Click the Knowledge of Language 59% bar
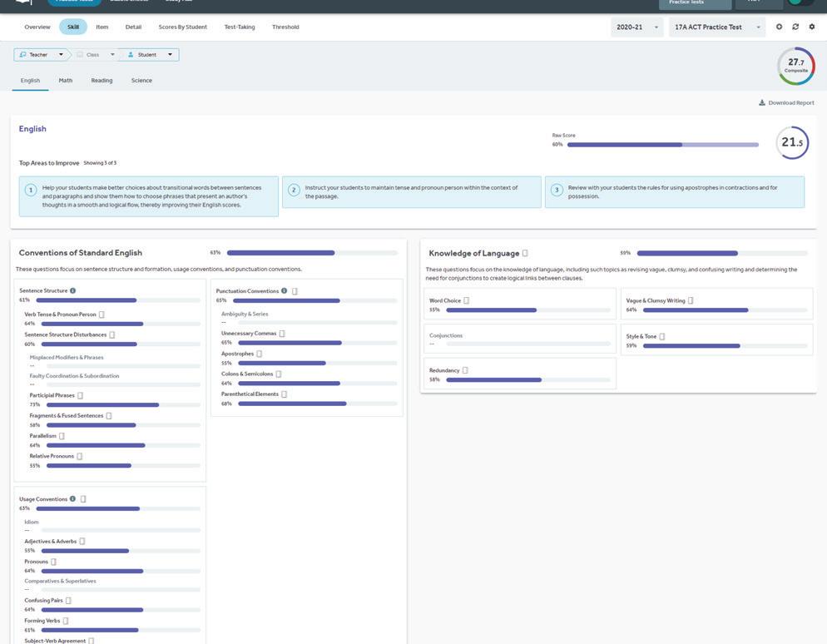 tap(722, 253)
